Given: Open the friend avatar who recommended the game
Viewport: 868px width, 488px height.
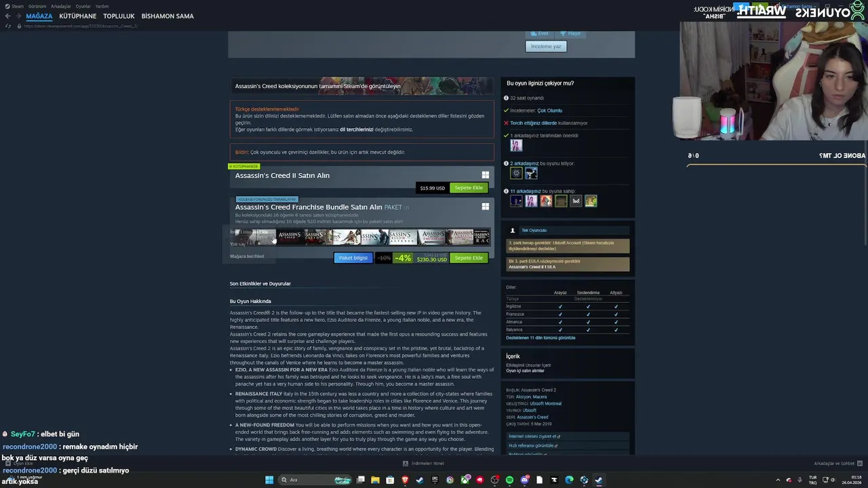Looking at the screenshot, I should (516, 146).
